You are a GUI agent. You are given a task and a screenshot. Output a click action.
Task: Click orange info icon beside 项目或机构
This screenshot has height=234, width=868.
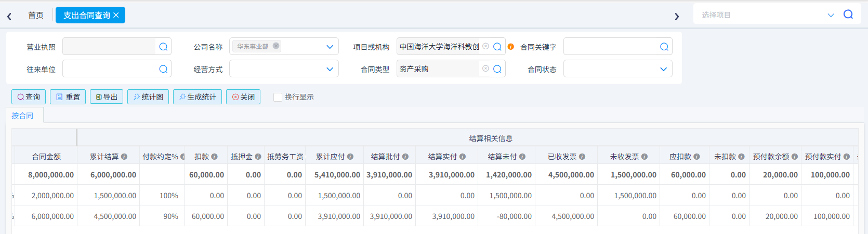click(x=511, y=47)
